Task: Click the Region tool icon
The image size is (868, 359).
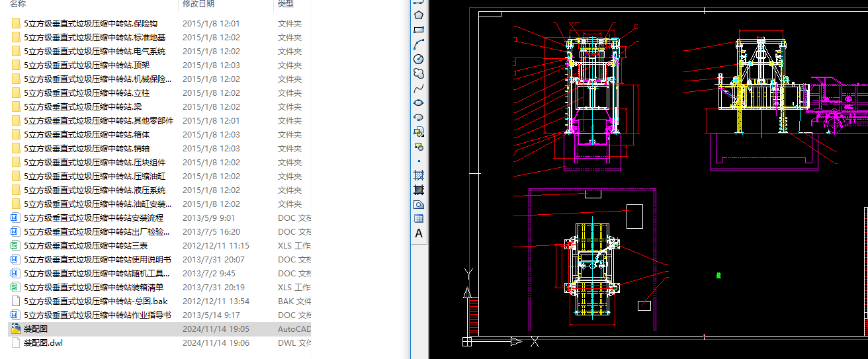Action: pyautogui.click(x=418, y=204)
